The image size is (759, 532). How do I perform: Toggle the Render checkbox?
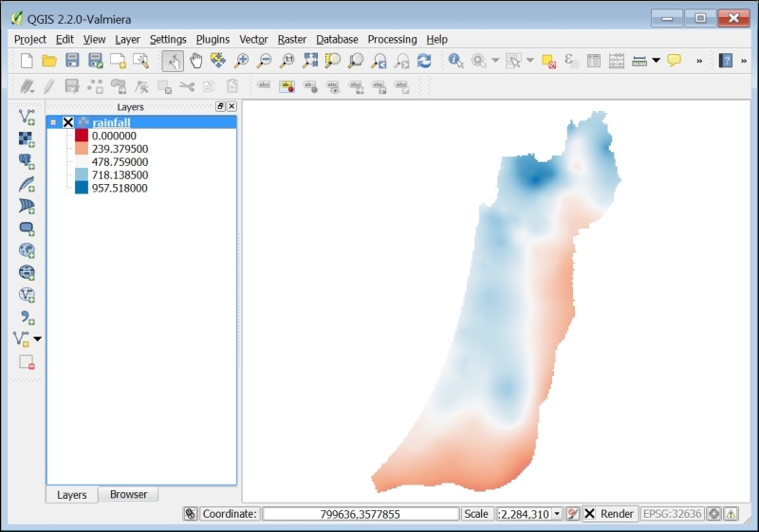click(x=589, y=514)
